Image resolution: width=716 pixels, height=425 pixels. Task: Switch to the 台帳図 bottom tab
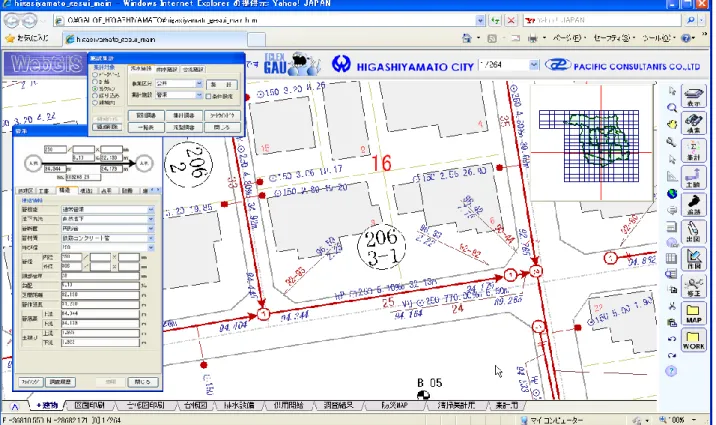click(195, 405)
